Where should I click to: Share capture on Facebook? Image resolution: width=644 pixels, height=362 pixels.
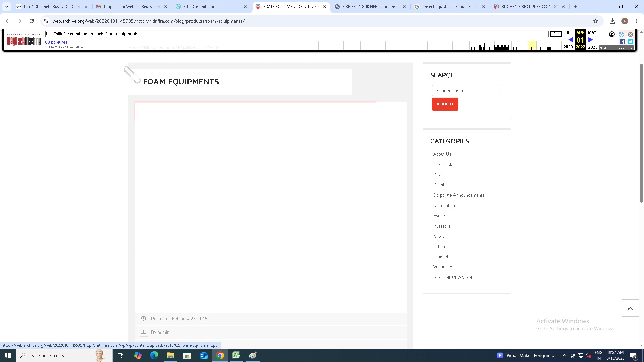tap(622, 42)
